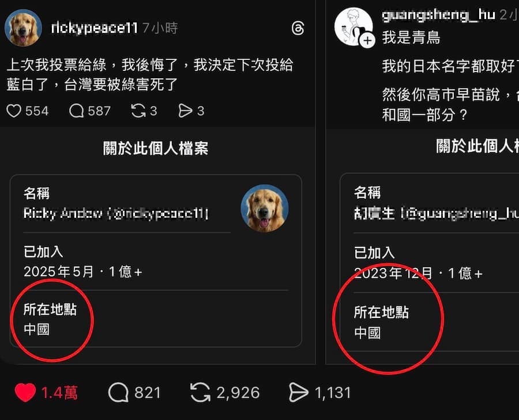Screen dimensions: 519x420
Task: Open rickypeace11 username link
Action: 95,28
